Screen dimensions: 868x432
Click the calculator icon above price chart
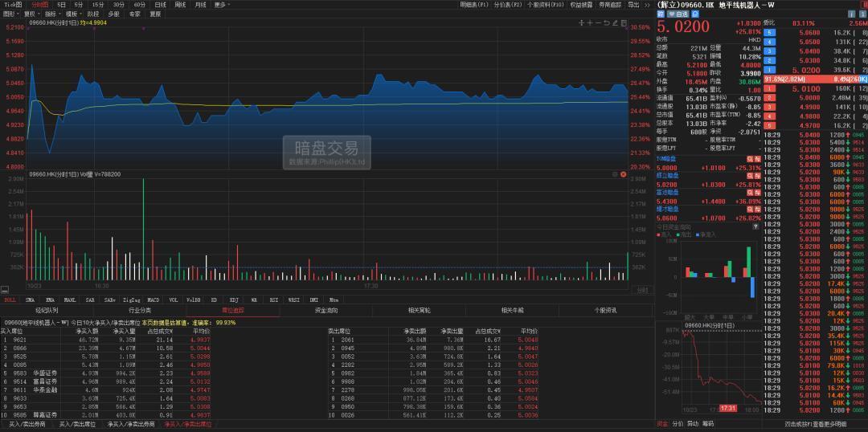click(624, 23)
